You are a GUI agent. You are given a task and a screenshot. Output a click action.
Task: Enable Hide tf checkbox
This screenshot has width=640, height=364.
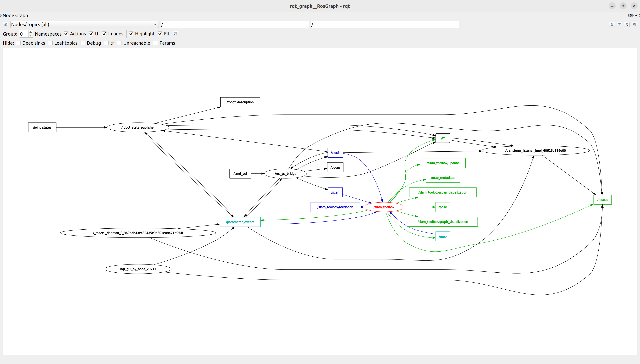106,43
